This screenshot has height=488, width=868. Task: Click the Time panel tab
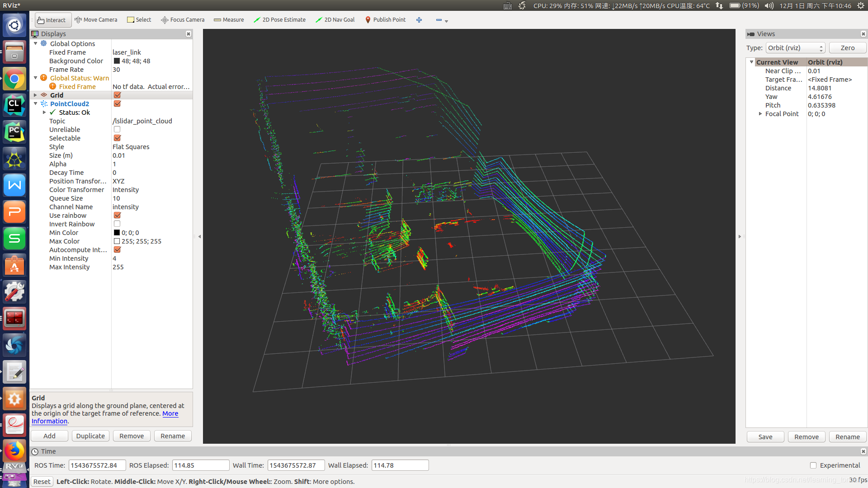pos(49,451)
